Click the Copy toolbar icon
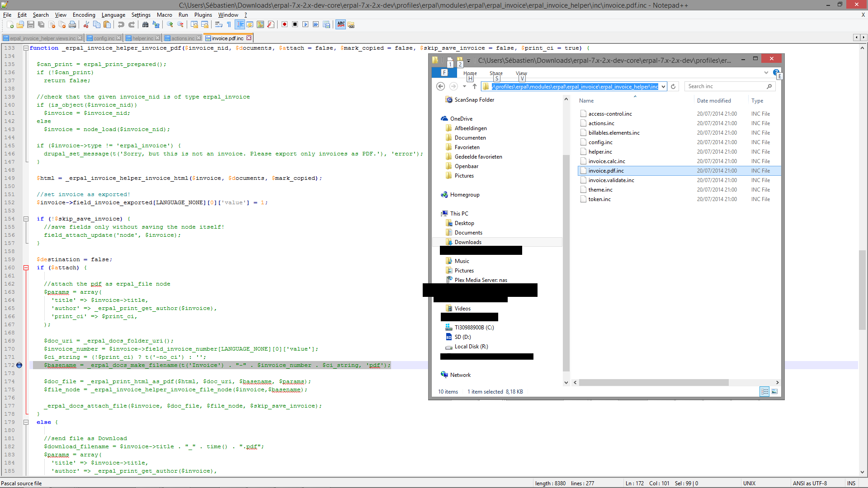The height and width of the screenshot is (488, 868). click(x=96, y=24)
